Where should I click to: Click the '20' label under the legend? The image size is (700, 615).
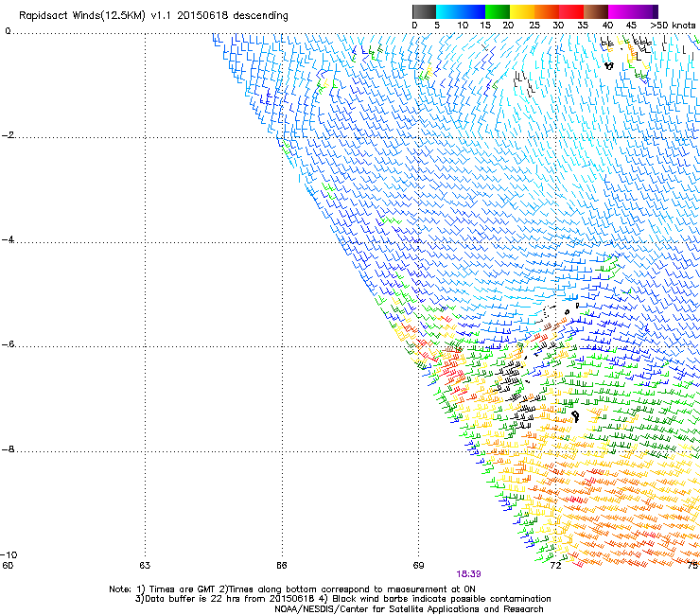pyautogui.click(x=508, y=26)
